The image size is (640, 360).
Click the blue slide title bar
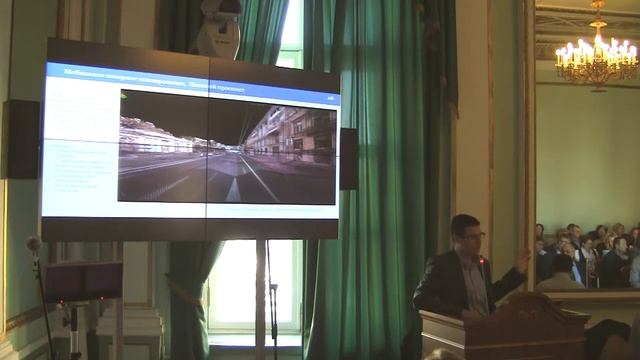(193, 83)
